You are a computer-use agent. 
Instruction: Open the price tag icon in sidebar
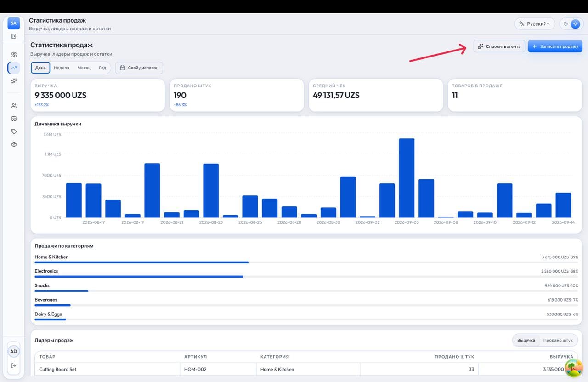[14, 131]
